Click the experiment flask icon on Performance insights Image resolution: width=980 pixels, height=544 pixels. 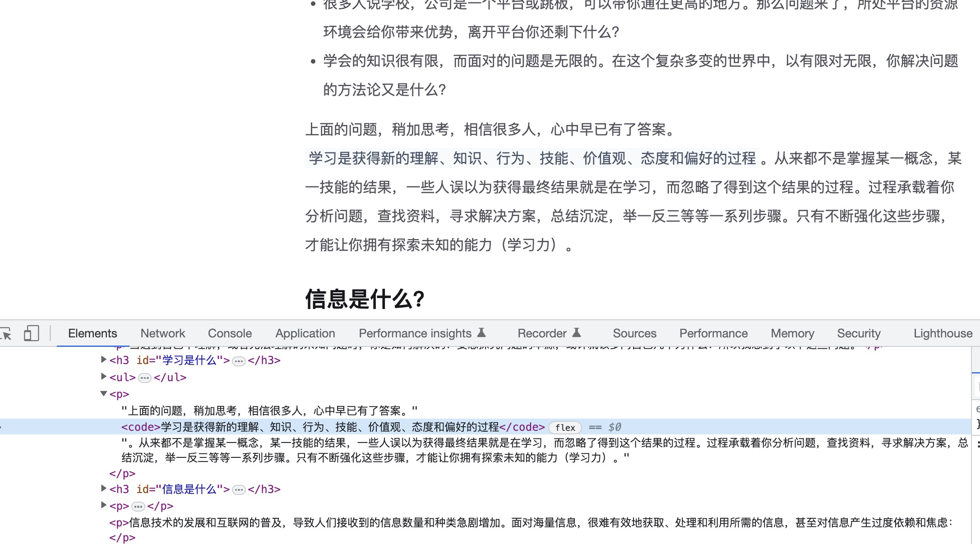pos(481,332)
